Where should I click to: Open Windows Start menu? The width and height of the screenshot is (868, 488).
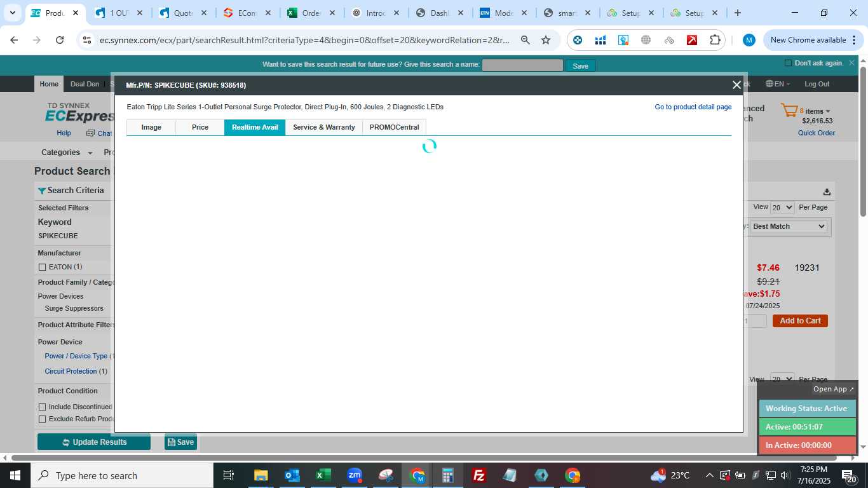15,475
